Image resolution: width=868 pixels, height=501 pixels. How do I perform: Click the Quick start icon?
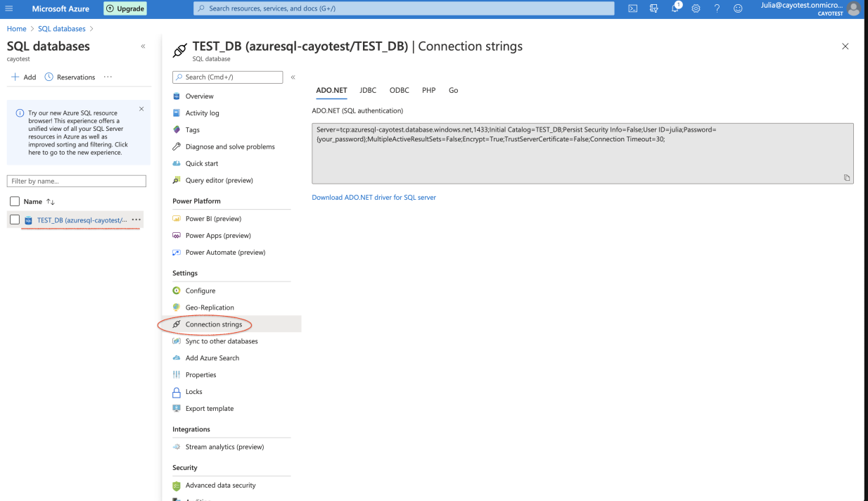[177, 164]
